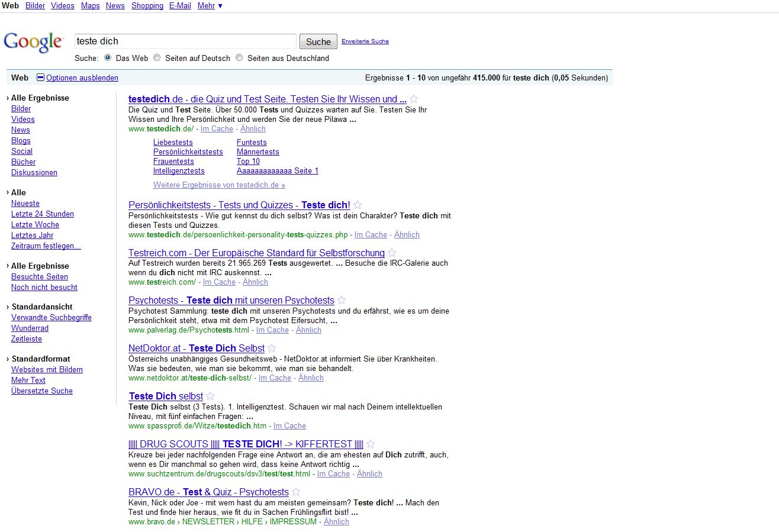Select Seiten aus Deutschland radio button

click(x=239, y=58)
